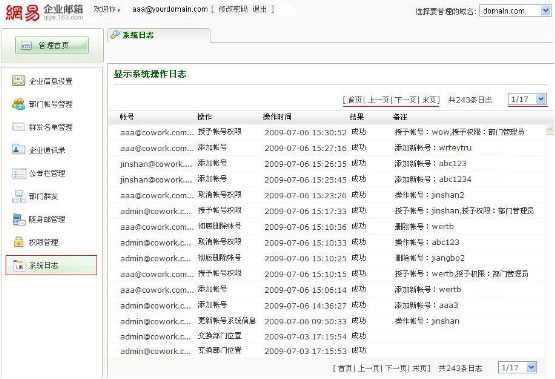This screenshot has width=555, height=379.
Task: Select timestamp 2009-07-03 17:15:54 cell
Action: tap(305, 337)
